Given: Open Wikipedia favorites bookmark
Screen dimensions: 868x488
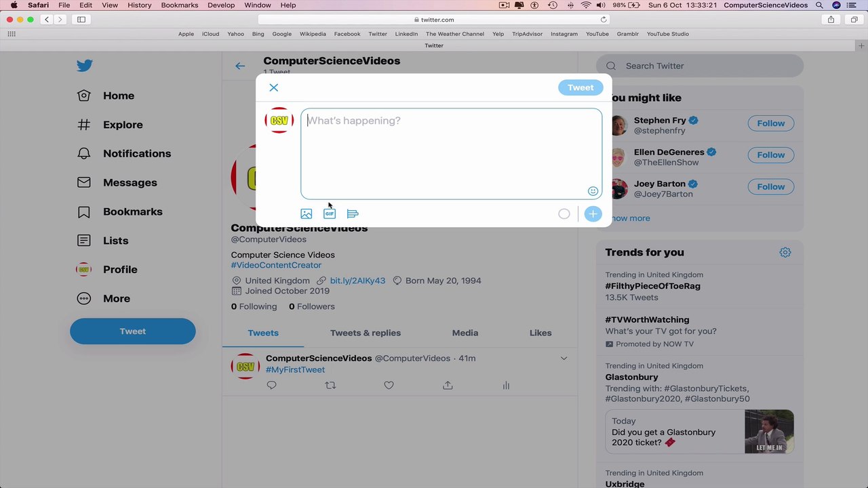Looking at the screenshot, I should [x=313, y=34].
